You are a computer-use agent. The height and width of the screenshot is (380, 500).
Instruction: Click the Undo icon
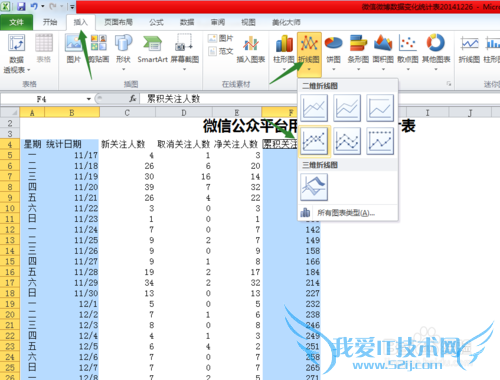[x=34, y=6]
